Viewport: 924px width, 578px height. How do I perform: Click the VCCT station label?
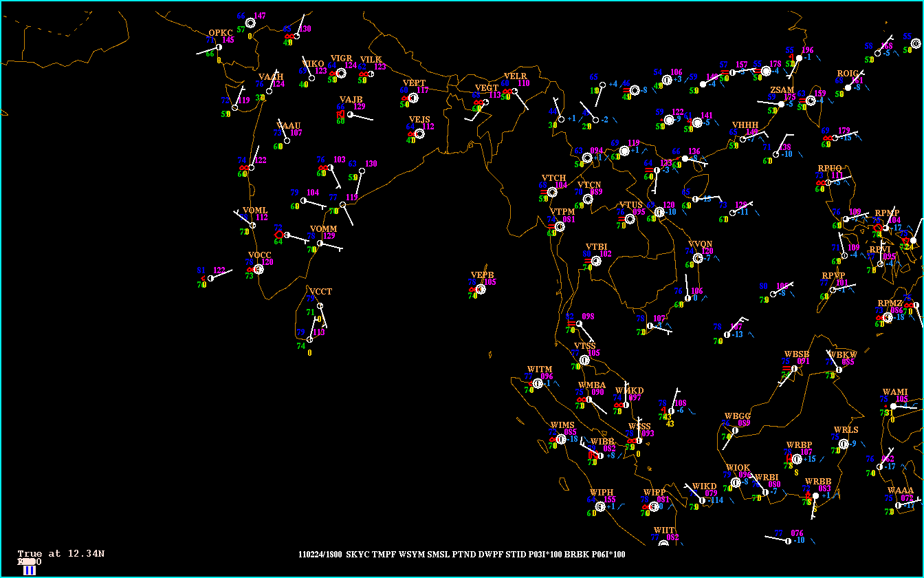point(320,292)
